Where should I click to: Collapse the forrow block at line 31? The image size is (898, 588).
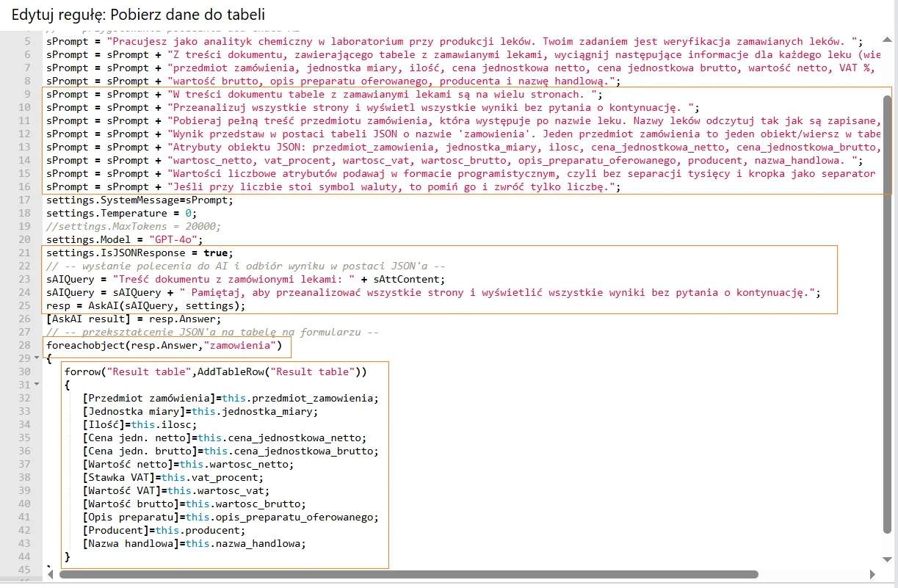tap(37, 385)
